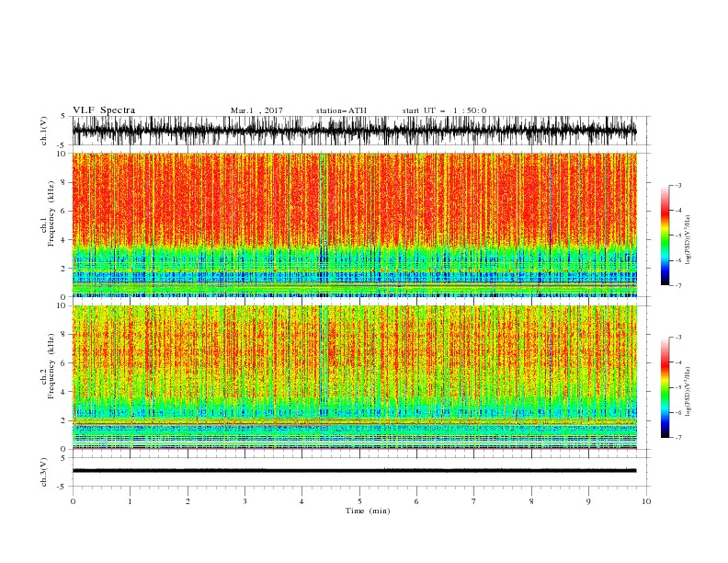Click the time axis tick label "9"

[588, 501]
